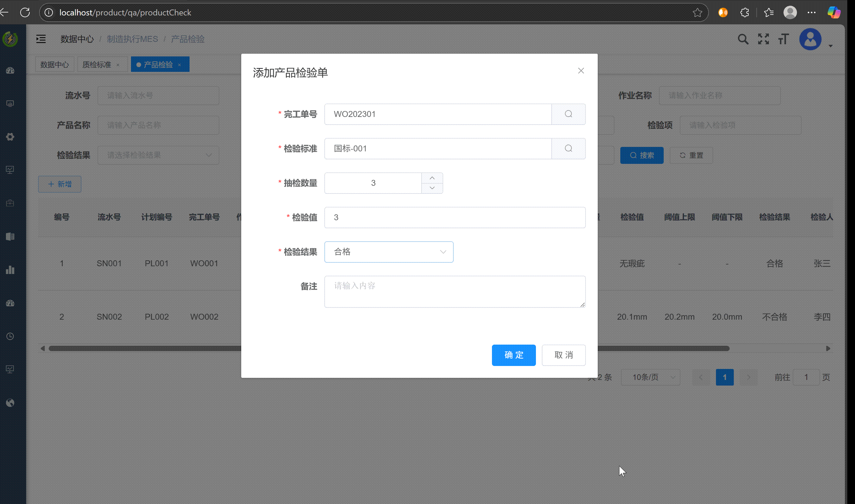The height and width of the screenshot is (504, 855).
Task: Switch to the 质检标准 tab
Action: (97, 64)
